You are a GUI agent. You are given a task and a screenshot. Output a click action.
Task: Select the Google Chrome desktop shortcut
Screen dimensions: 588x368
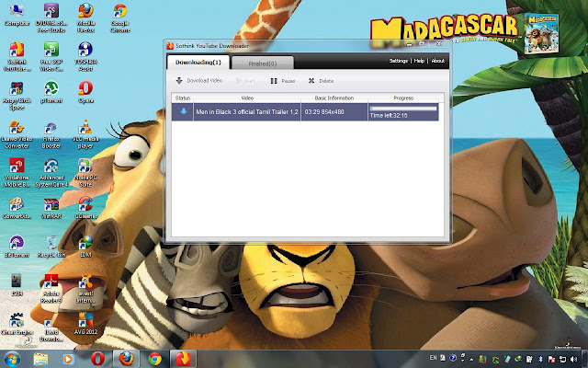coord(120,18)
